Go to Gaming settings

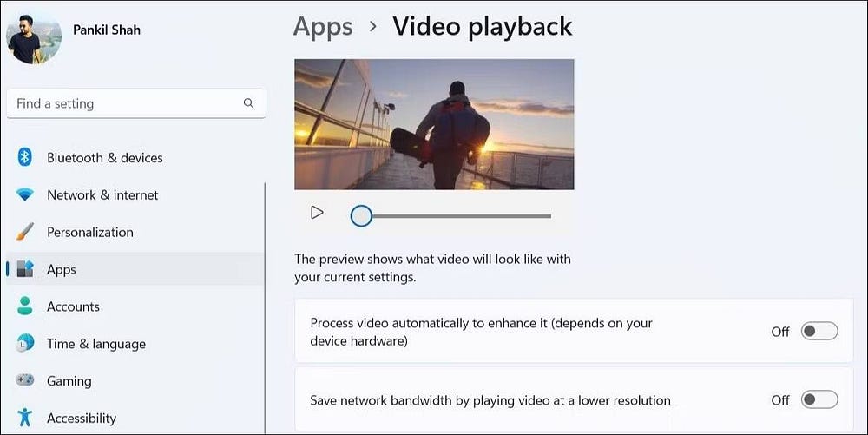pos(135,380)
